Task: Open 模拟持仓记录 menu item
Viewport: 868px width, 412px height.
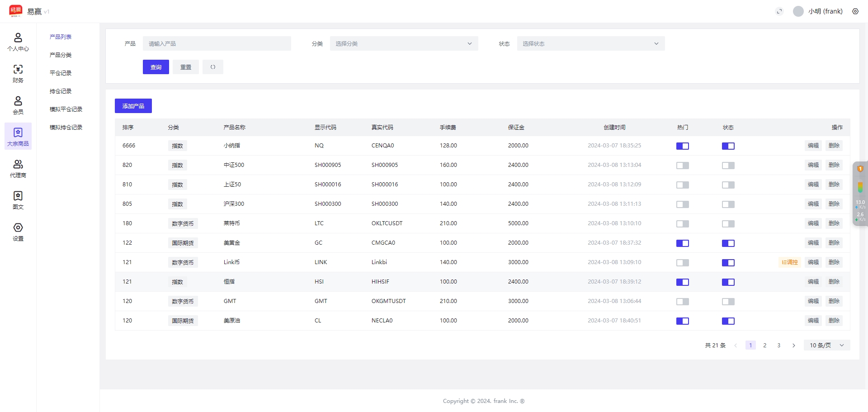Action: [66, 127]
